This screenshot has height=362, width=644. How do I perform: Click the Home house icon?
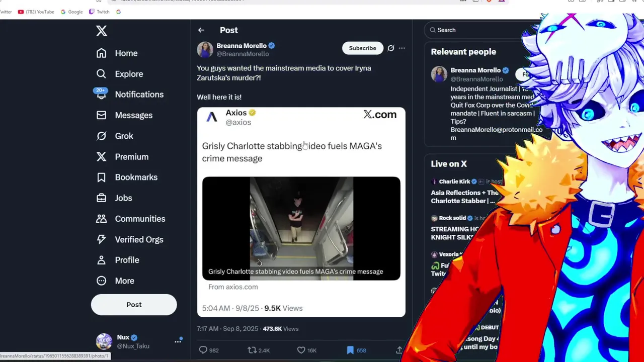click(x=102, y=53)
